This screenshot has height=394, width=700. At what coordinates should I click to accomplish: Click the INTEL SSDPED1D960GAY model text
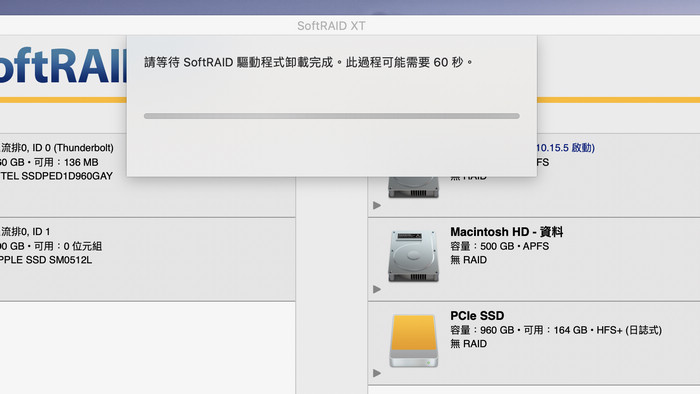coord(56,176)
